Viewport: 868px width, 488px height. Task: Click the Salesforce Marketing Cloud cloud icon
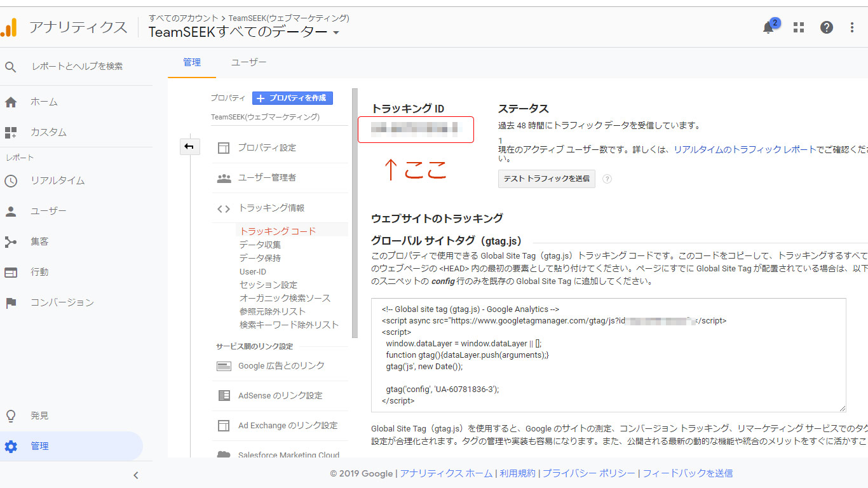(224, 454)
